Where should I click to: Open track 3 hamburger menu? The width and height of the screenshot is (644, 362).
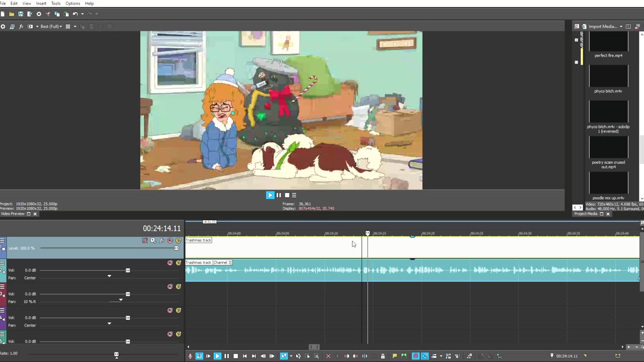tap(3, 287)
